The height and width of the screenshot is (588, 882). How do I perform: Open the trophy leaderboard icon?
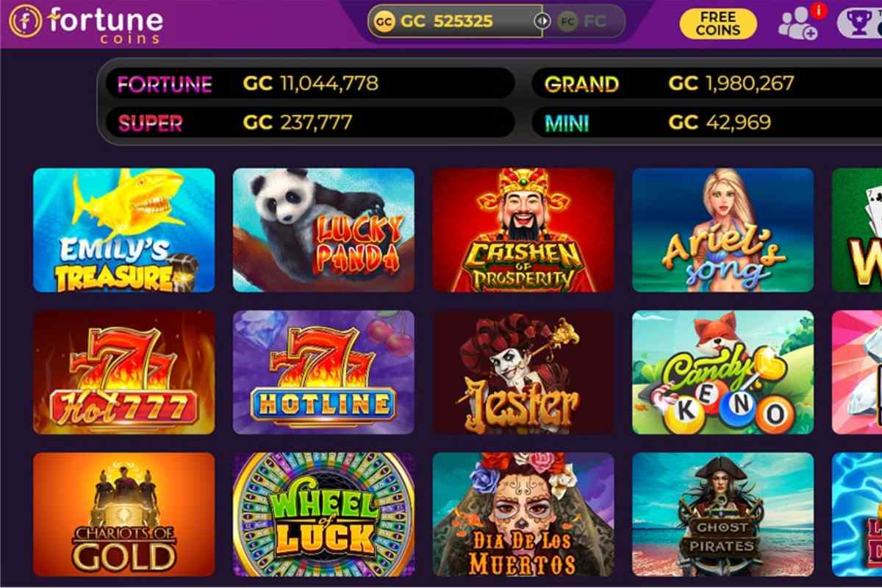[x=860, y=23]
